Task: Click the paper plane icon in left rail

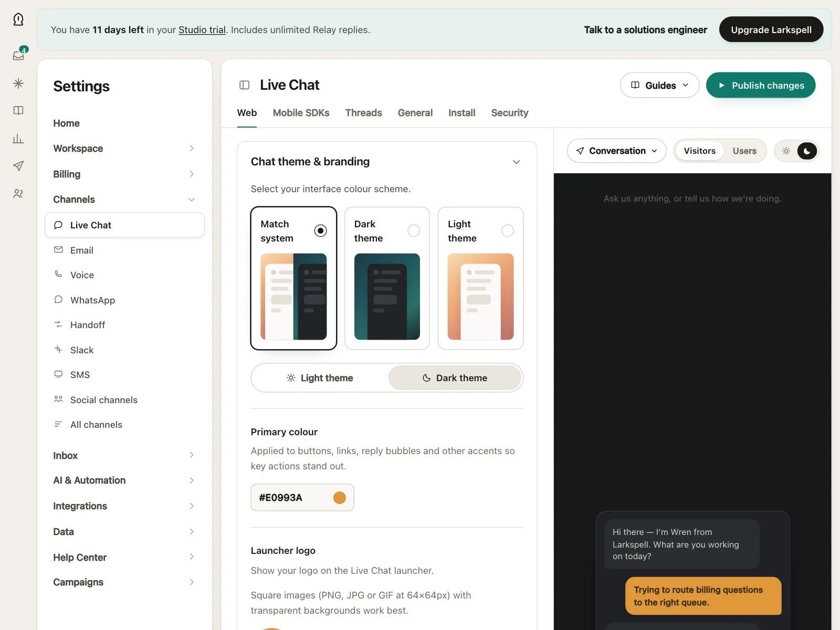Action: pyautogui.click(x=18, y=166)
